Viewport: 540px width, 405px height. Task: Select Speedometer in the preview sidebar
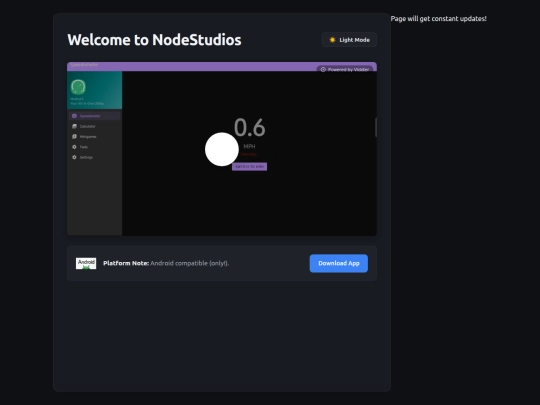pos(95,116)
